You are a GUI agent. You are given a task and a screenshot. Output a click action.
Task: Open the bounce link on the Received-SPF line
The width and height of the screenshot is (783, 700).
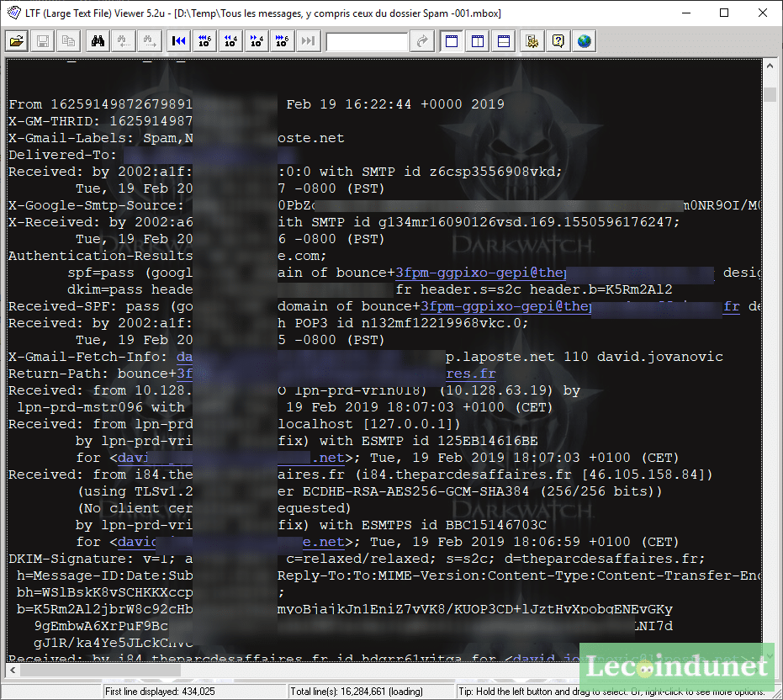click(x=505, y=306)
